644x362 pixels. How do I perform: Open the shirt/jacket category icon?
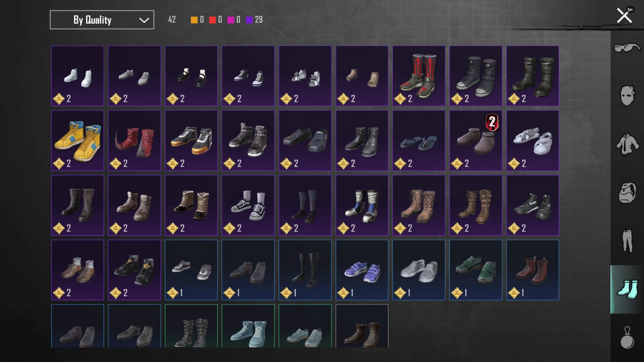pos(627,144)
